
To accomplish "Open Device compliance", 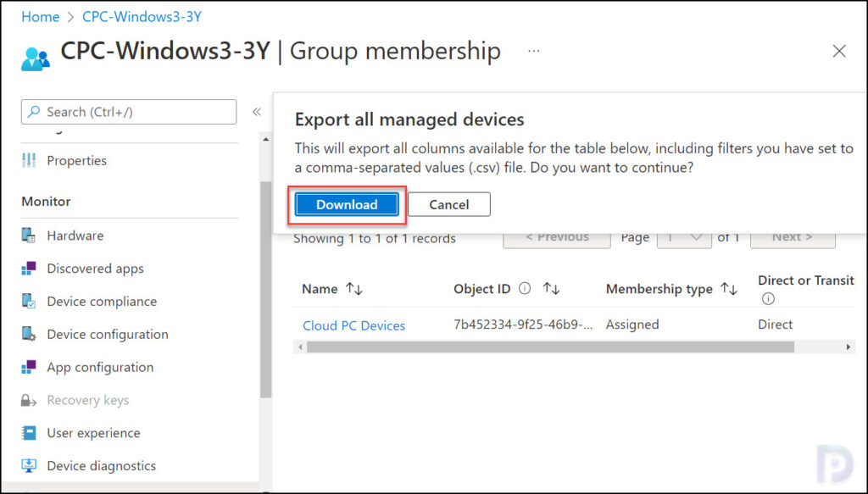I will tap(102, 302).
